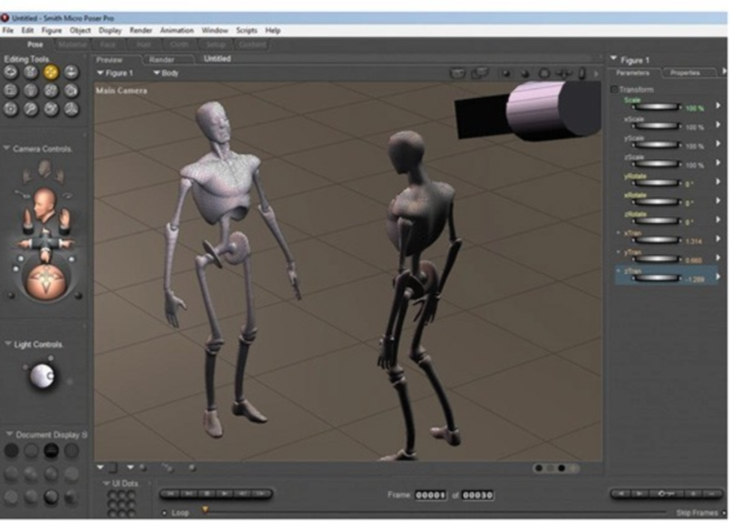Open the zTran dial options arrow
Viewport: 736px width, 523px height.
[x=718, y=277]
